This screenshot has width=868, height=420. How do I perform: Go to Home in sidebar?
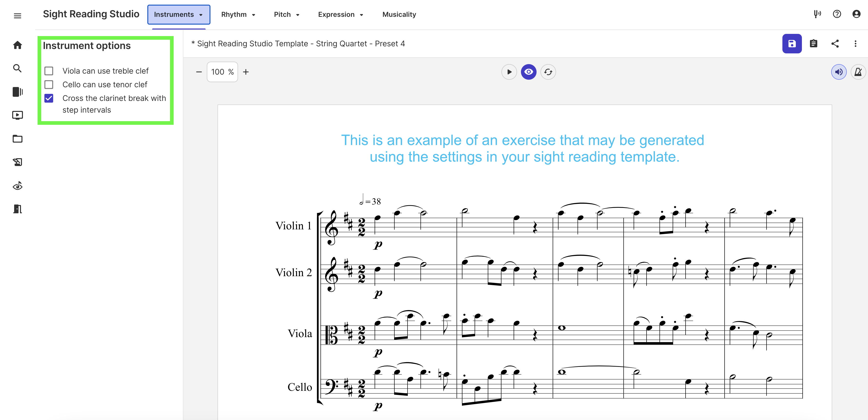(18, 45)
